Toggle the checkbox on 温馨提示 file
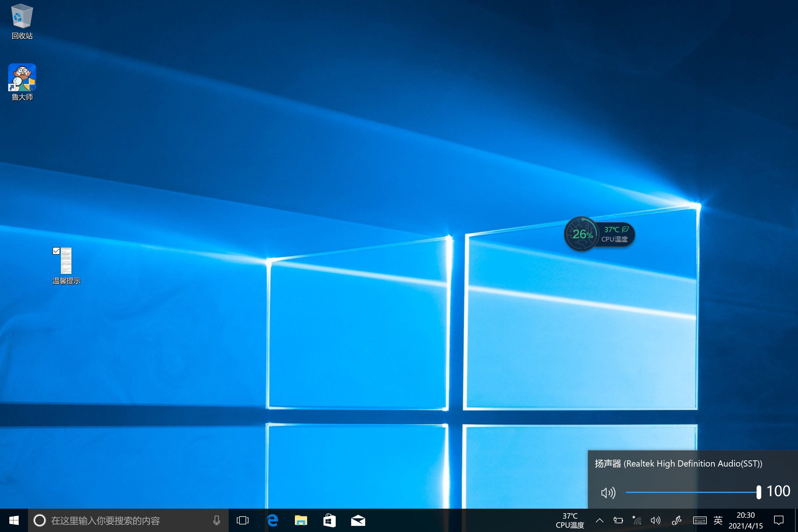The image size is (798, 532). click(56, 251)
